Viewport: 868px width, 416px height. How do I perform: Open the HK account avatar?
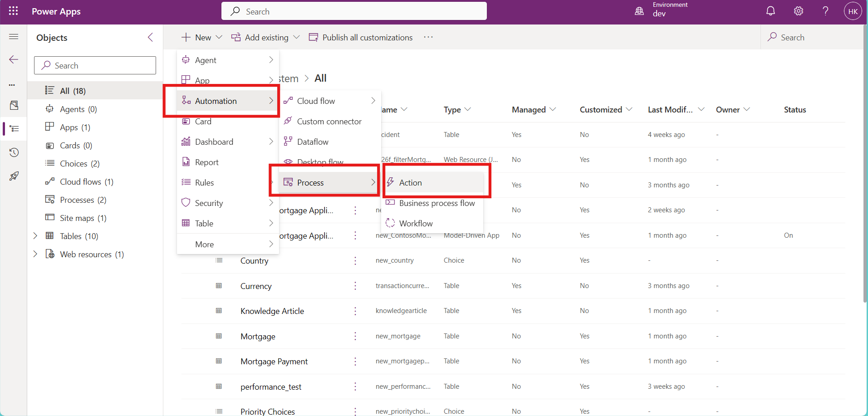click(853, 11)
